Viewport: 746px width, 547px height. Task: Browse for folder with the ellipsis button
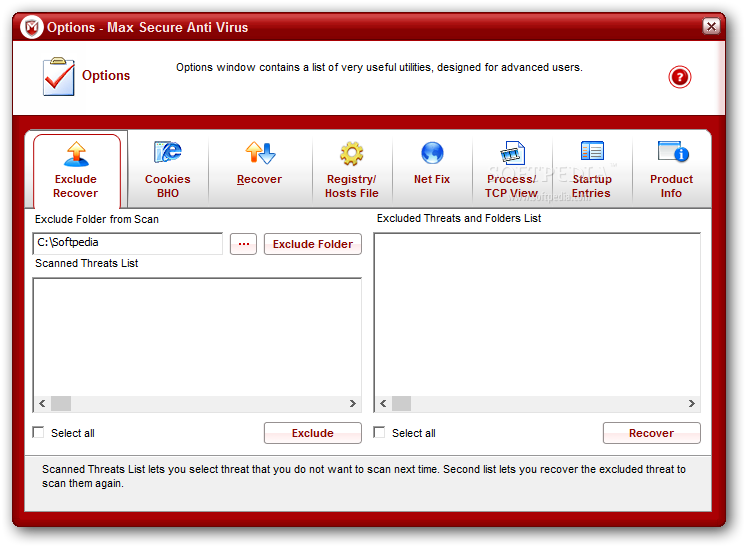pyautogui.click(x=244, y=244)
